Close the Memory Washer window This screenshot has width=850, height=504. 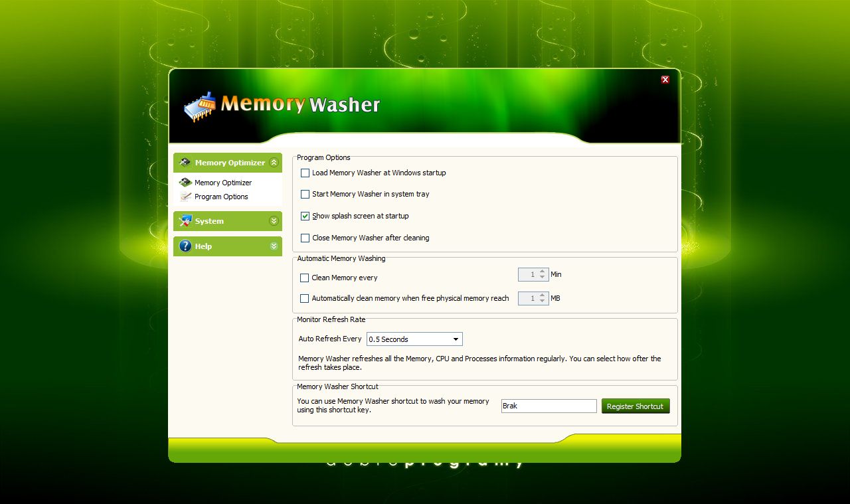click(665, 80)
